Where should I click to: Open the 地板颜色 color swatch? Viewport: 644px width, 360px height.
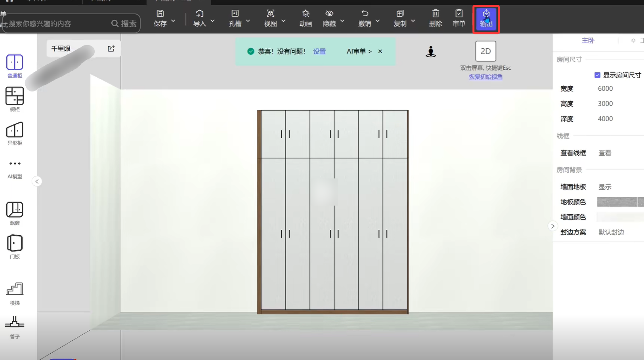[x=620, y=202]
